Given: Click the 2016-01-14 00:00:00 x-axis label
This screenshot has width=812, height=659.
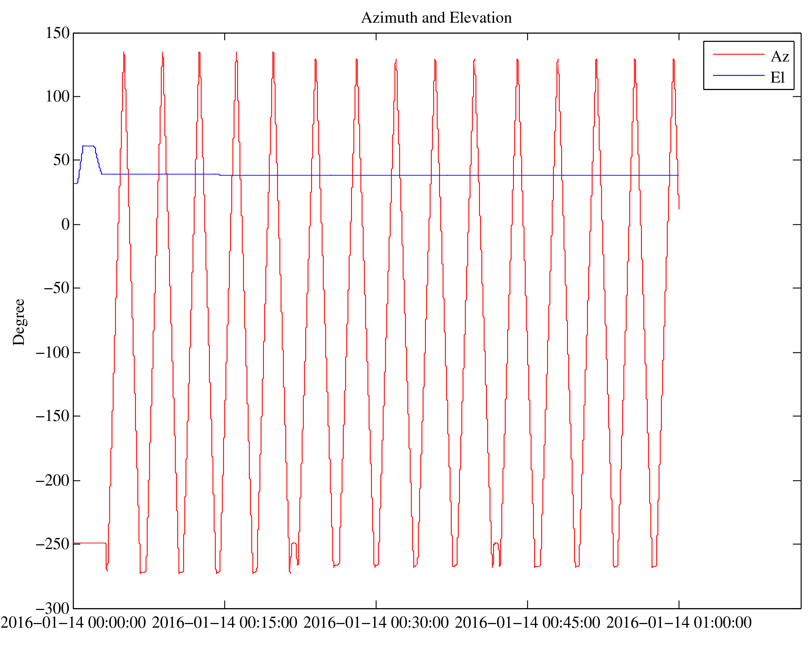Looking at the screenshot, I should coord(73,623).
